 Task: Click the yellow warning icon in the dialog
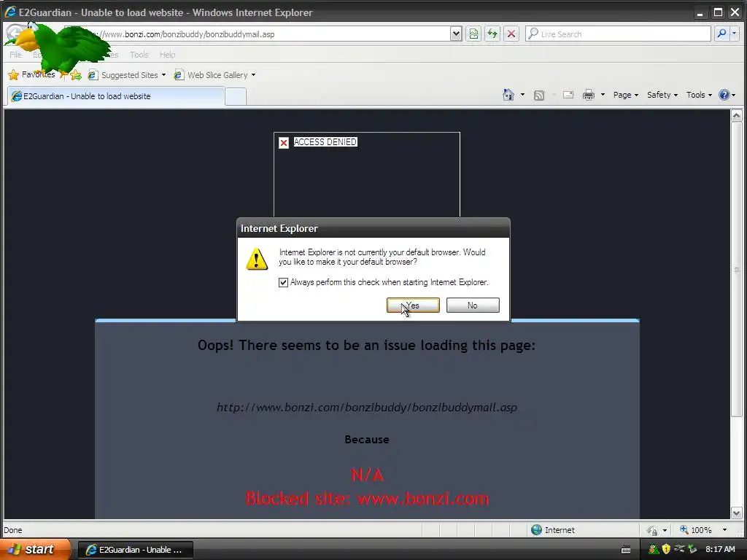pos(257,259)
